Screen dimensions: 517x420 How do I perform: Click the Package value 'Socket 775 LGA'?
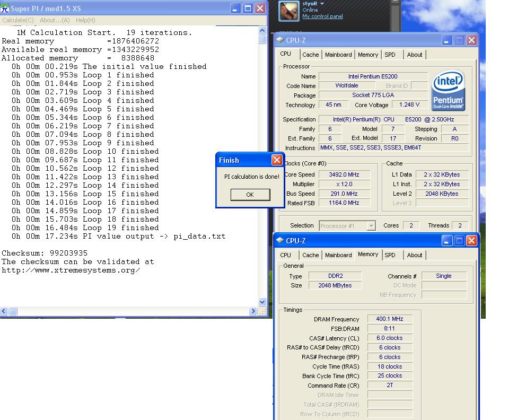tap(373, 95)
